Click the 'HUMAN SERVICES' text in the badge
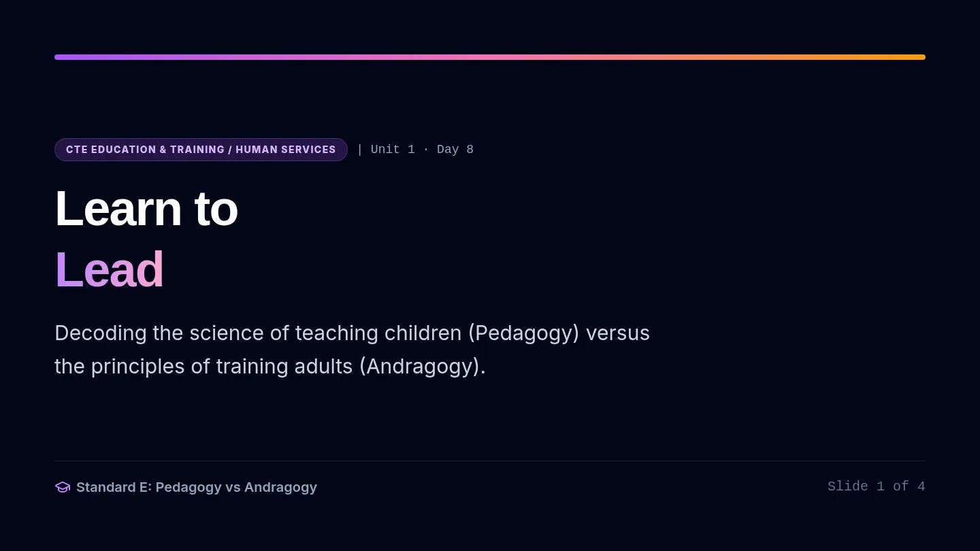The height and width of the screenshot is (551, 980). tap(286, 150)
